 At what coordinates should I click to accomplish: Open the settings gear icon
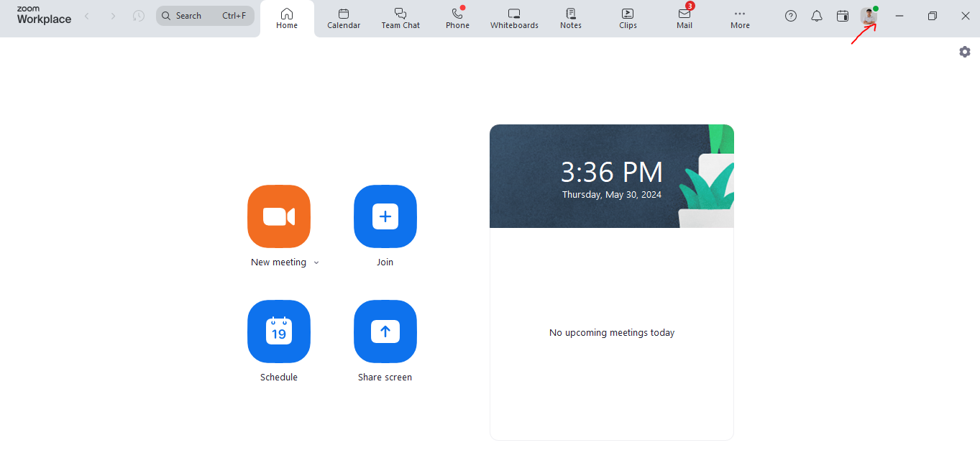(965, 52)
